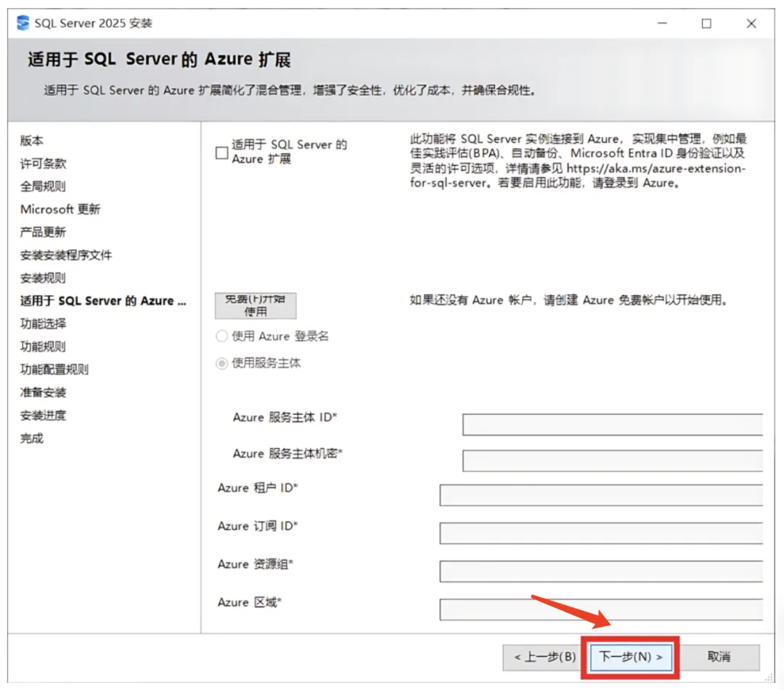Image resolution: width=784 pixels, height=690 pixels.
Task: Focus the Azure service principal secret field
Action: tap(613, 460)
